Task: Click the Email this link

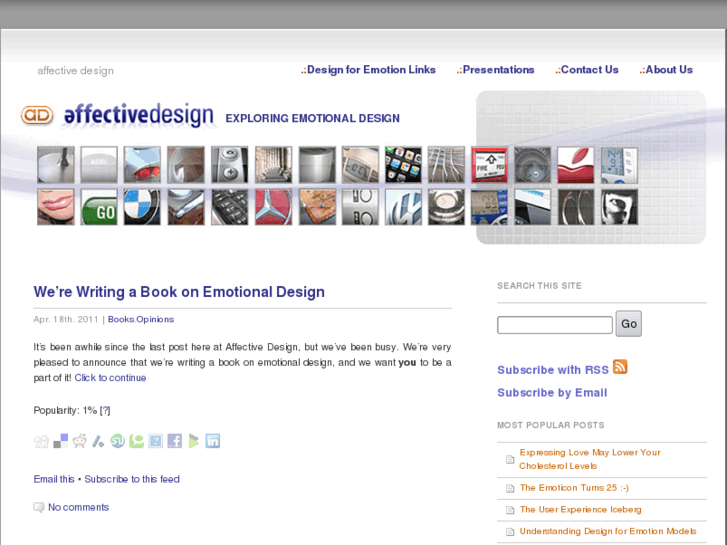Action: (54, 479)
